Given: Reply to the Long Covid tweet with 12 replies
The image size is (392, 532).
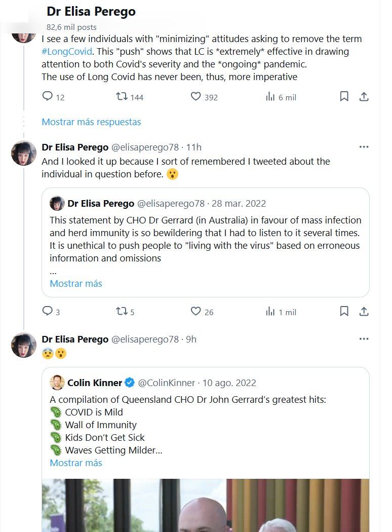Looking at the screenshot, I should click(x=48, y=96).
